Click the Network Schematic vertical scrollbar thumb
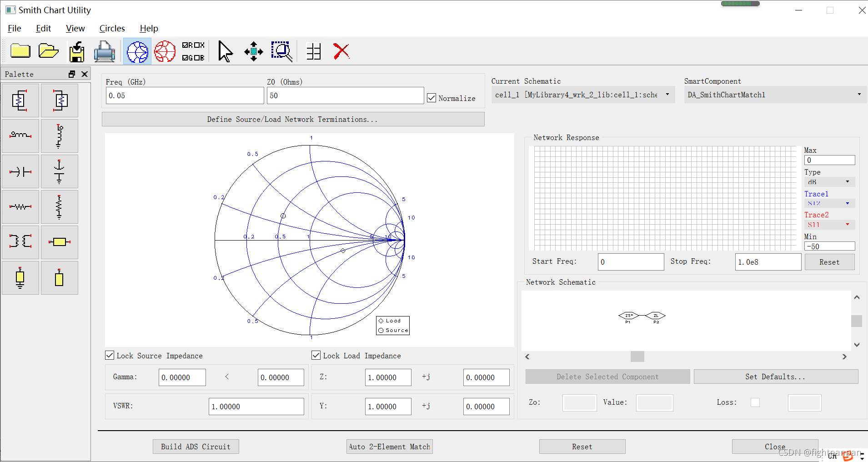The width and height of the screenshot is (868, 462). click(857, 321)
